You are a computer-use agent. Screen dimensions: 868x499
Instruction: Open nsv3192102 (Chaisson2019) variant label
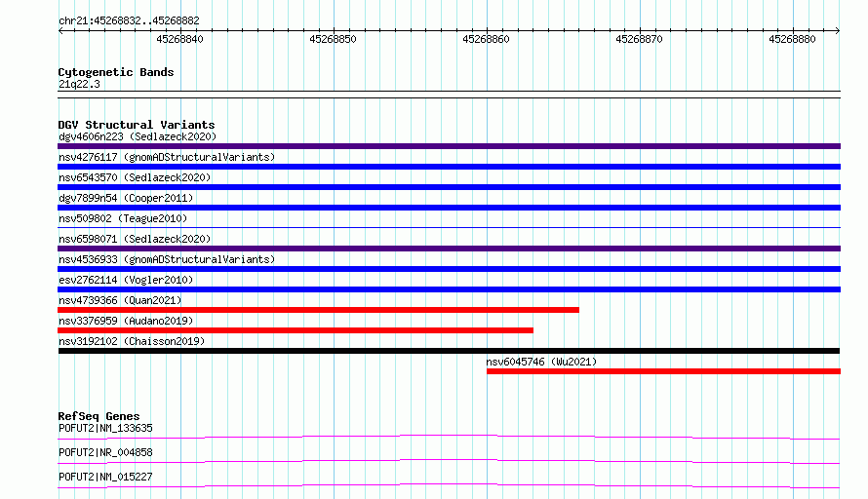132,341
